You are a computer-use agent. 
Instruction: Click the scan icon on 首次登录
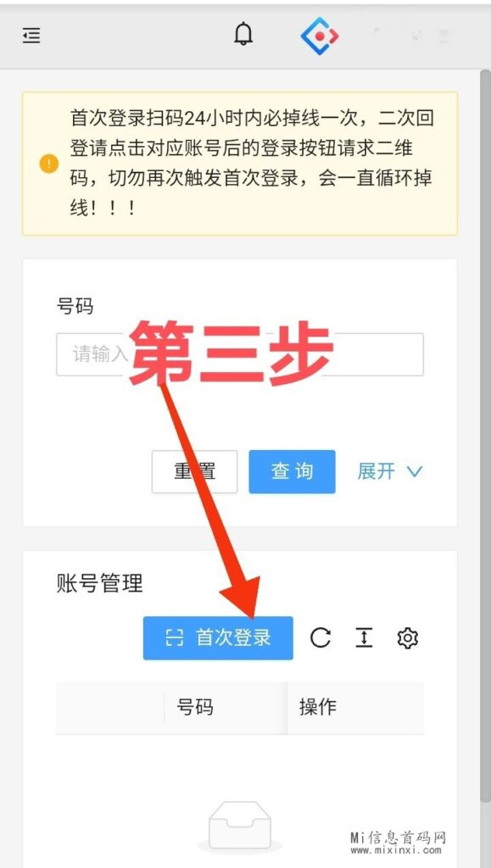(175, 637)
